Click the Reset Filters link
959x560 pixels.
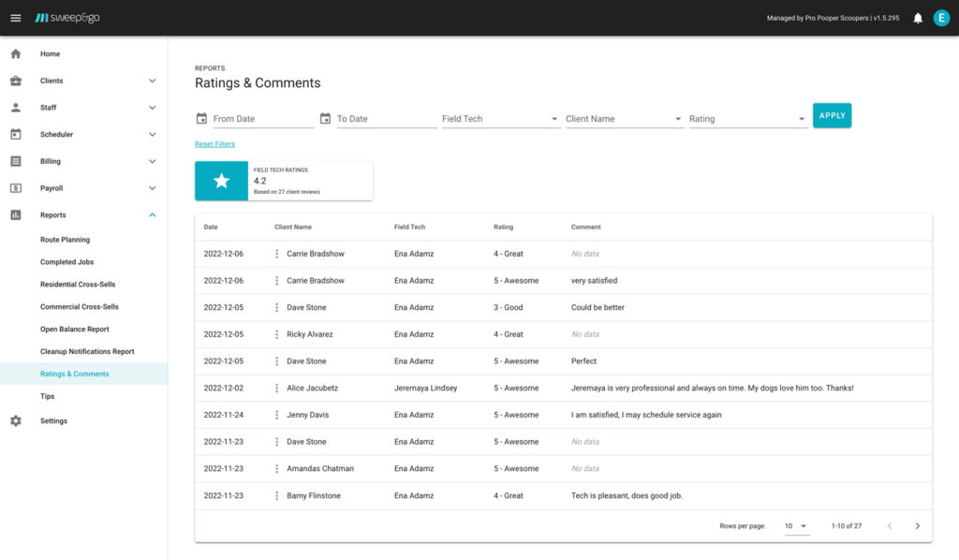point(214,144)
